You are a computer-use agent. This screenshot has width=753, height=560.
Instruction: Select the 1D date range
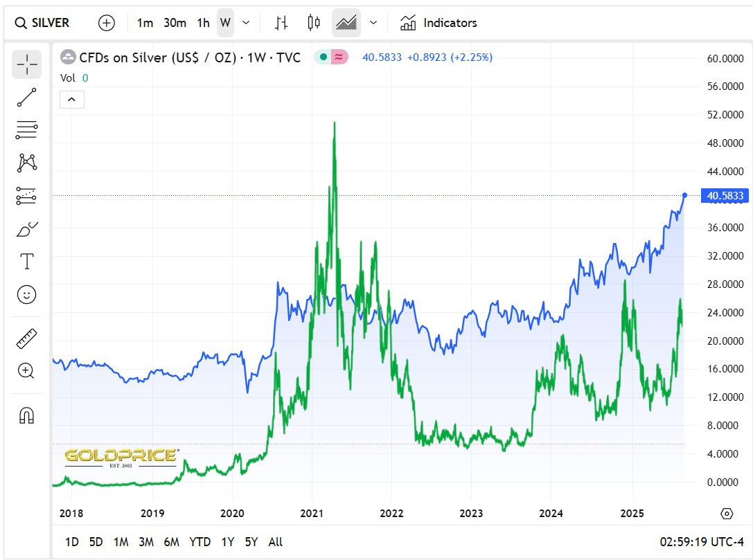[71, 542]
